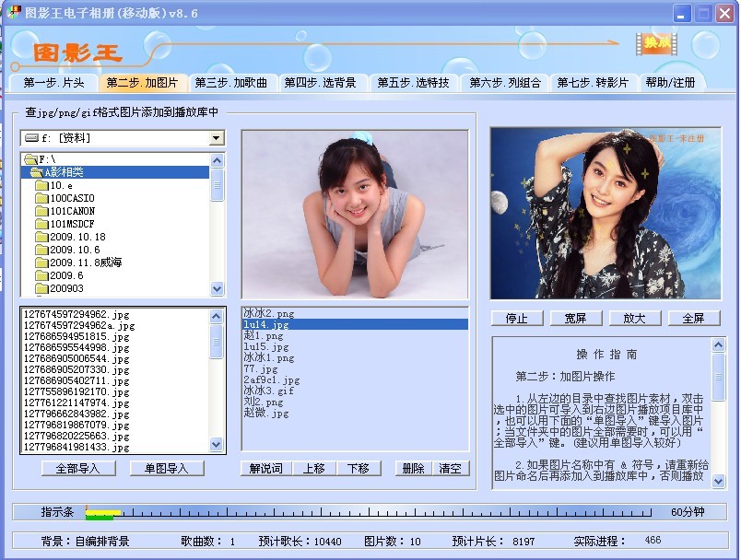This screenshot has width=741, height=560.
Task: Open the 2009.10.18 folder
Action: (70, 237)
